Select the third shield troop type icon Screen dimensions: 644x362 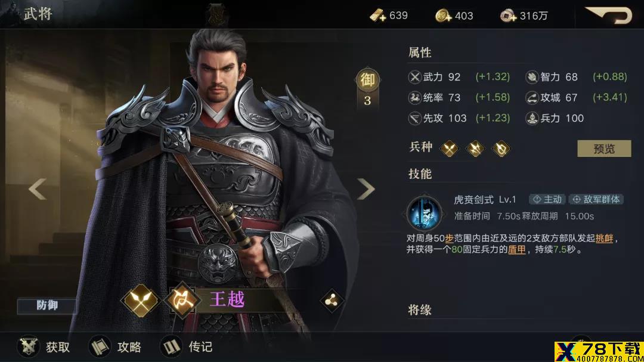click(x=501, y=148)
